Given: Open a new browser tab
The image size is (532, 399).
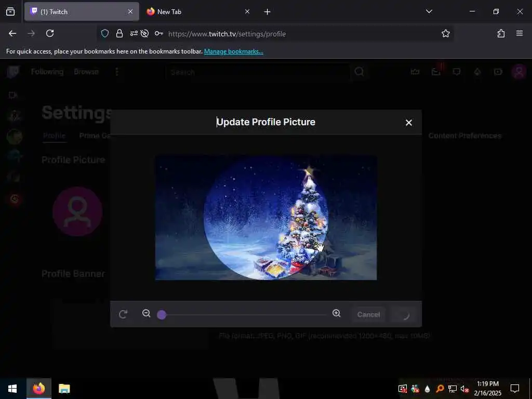Looking at the screenshot, I should pos(267,12).
